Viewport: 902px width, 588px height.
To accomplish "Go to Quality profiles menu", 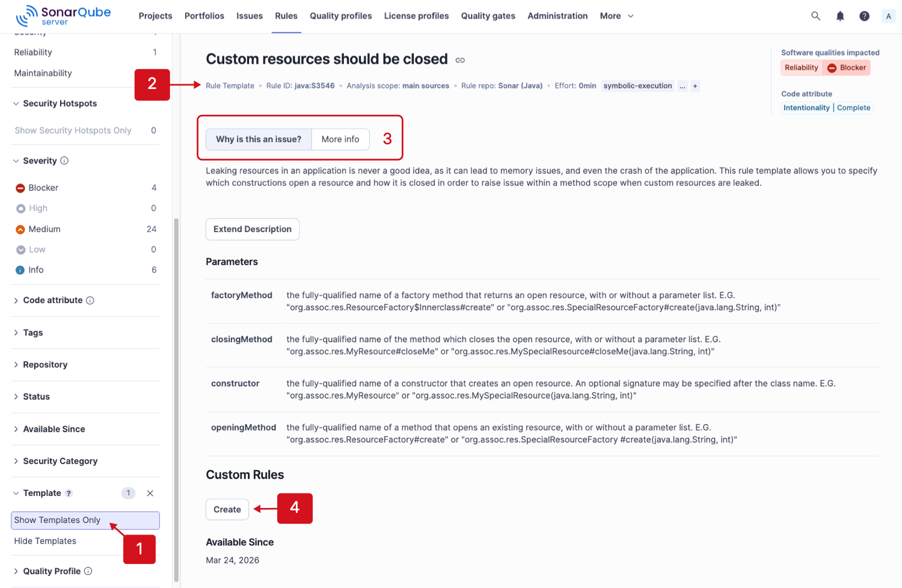I will (341, 16).
